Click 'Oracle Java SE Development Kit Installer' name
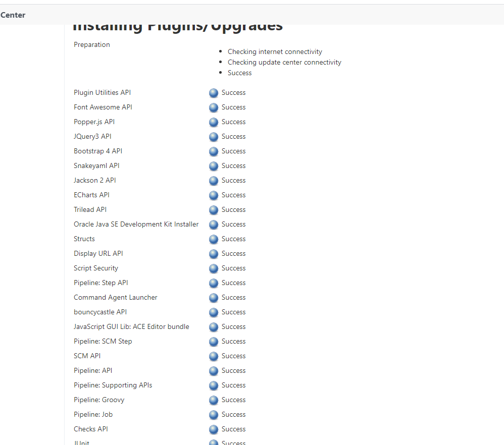Image resolution: width=504 pixels, height=445 pixels. (x=136, y=224)
